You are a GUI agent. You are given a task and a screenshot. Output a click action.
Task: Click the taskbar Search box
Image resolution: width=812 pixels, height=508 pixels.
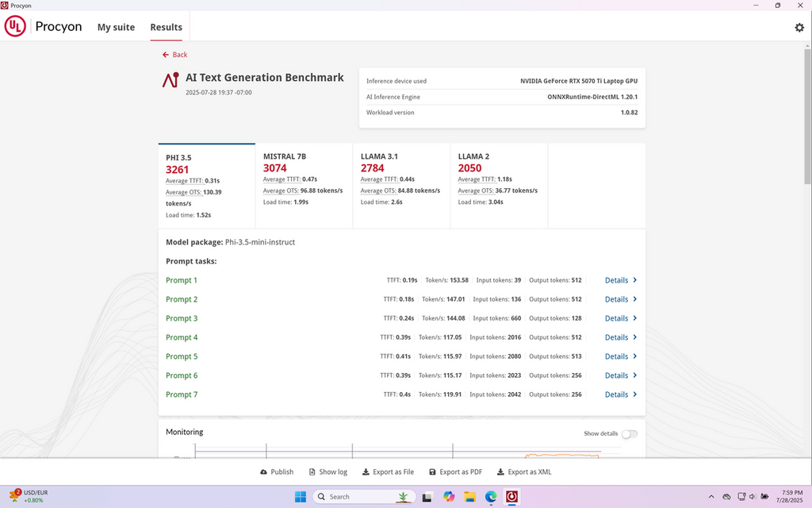(x=364, y=497)
